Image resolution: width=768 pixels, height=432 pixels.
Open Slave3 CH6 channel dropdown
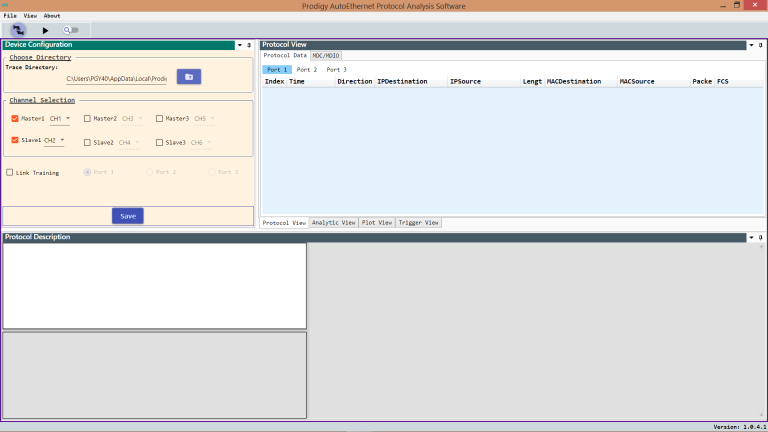point(201,143)
